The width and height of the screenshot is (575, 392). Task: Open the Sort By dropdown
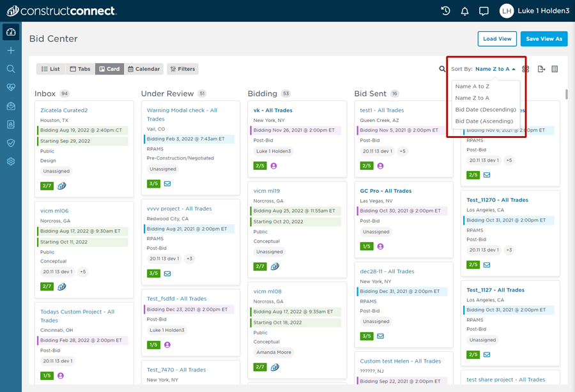pos(495,69)
